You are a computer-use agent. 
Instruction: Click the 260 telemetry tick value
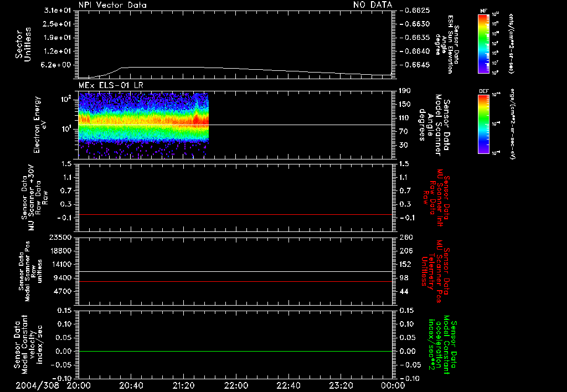(x=405, y=237)
